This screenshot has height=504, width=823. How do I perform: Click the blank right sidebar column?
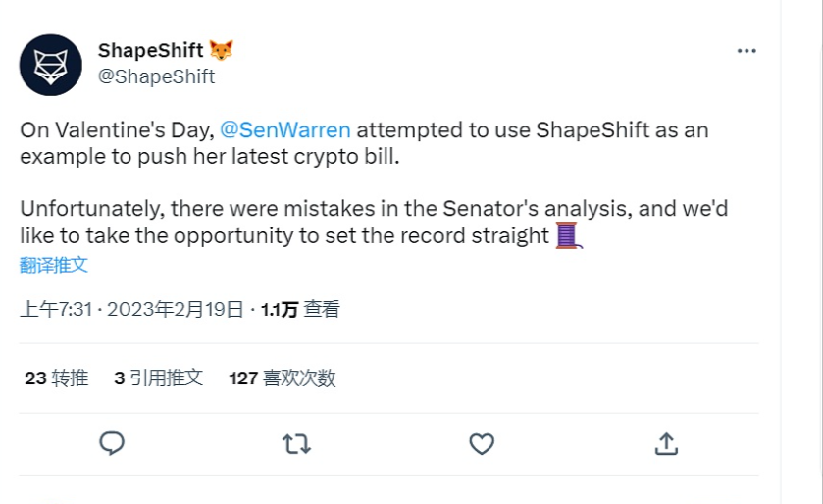800,245
